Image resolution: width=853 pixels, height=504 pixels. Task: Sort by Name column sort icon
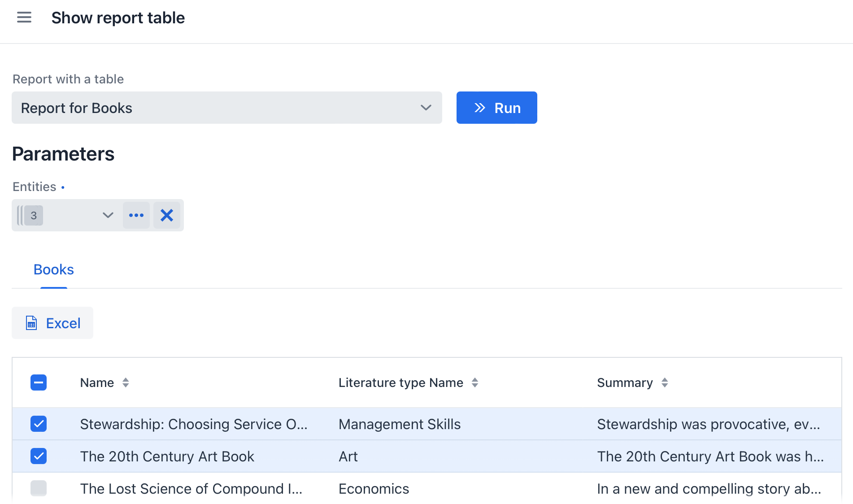coord(126,382)
